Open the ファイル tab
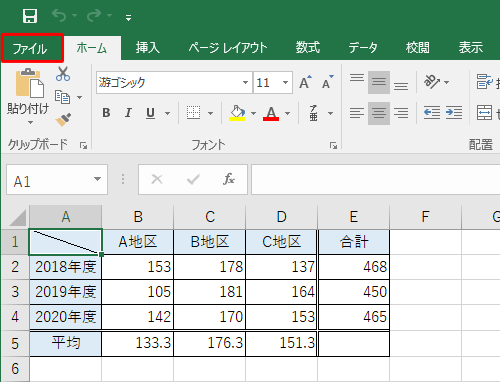The height and width of the screenshot is (382, 500). 32,48
